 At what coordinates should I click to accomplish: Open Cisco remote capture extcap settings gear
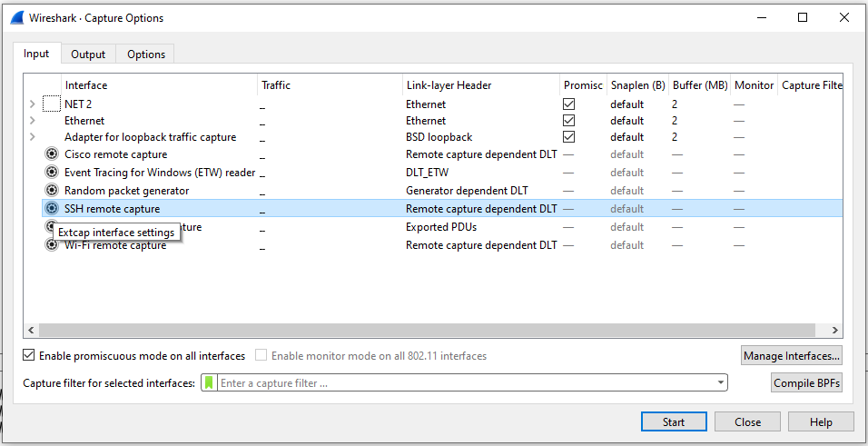coord(52,154)
